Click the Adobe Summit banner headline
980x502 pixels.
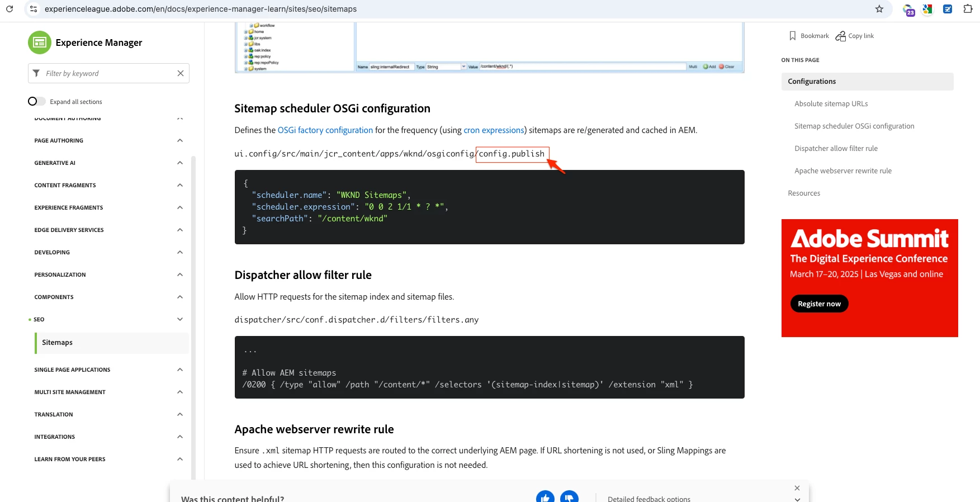[869, 239]
